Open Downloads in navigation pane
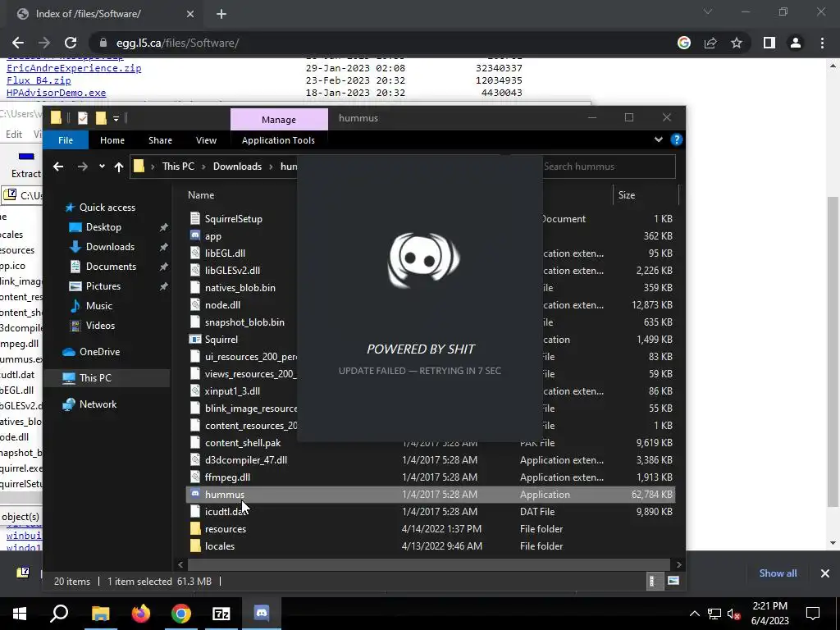 click(x=110, y=247)
